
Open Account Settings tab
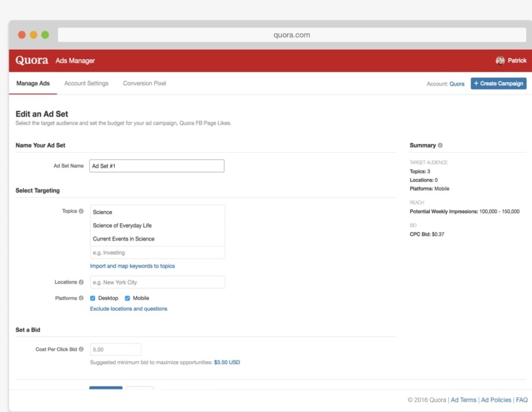coord(86,83)
